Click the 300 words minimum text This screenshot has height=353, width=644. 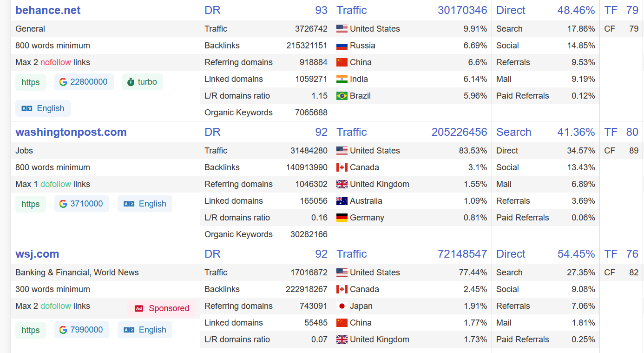pos(53,289)
